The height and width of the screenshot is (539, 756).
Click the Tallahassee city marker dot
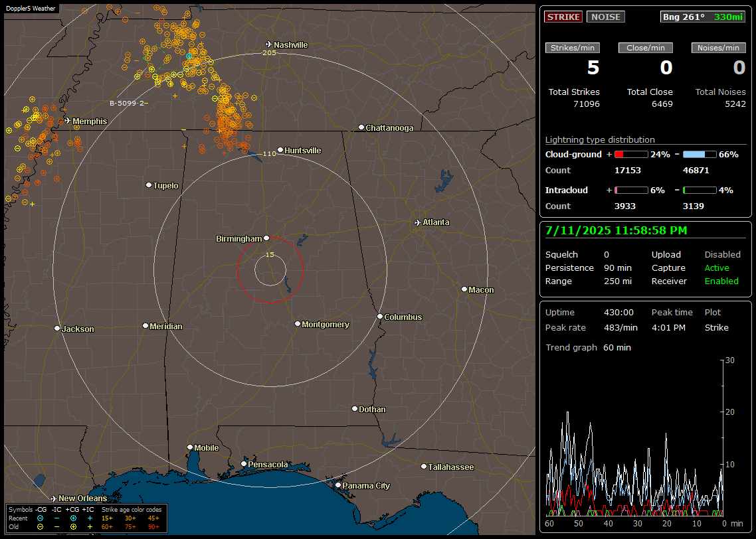pos(424,467)
